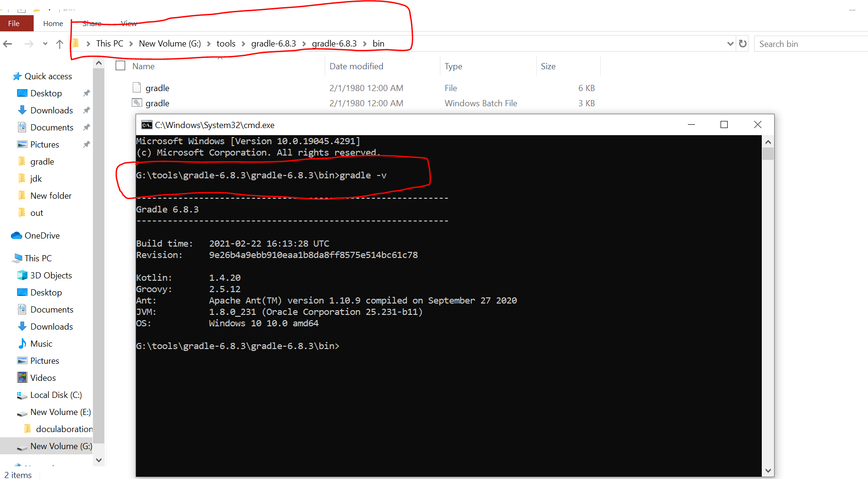
Task: Click cmd window scroll down arrow
Action: click(x=768, y=470)
